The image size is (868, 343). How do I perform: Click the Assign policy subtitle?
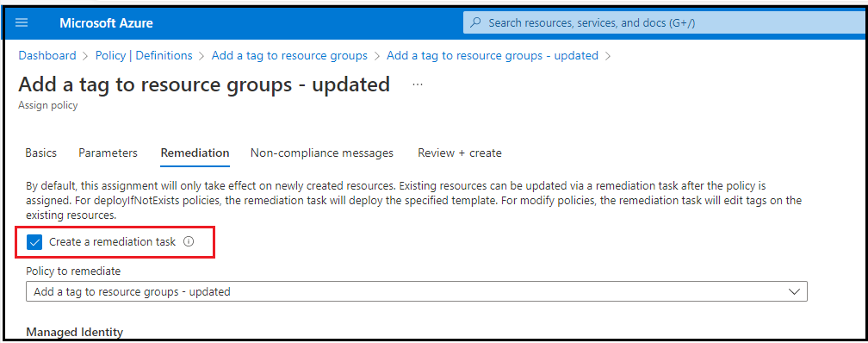[47, 105]
